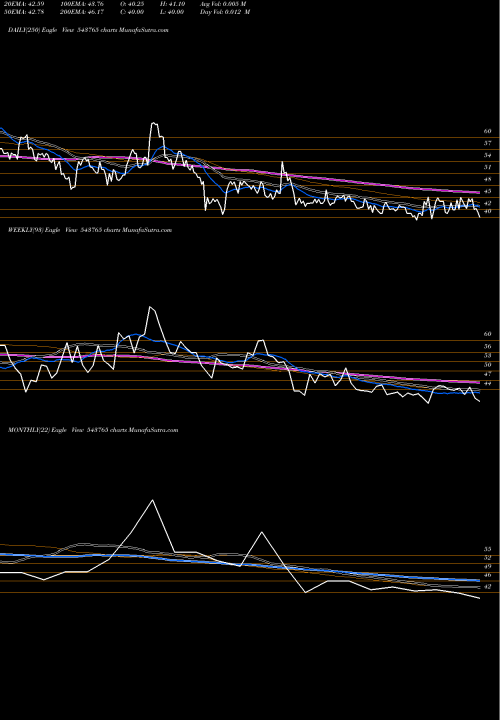Viewport: 500px width, 720px height.
Task: Click the 55 axis label on monthly chart
Action: point(487,549)
